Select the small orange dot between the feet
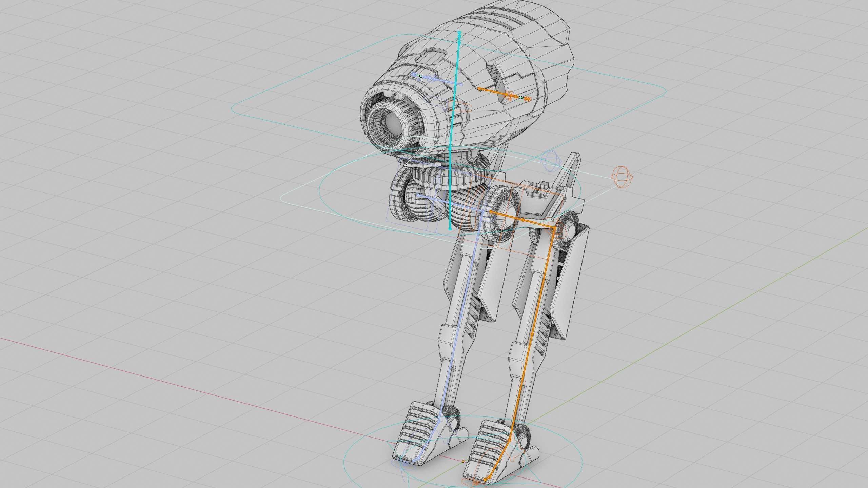 tap(463, 461)
